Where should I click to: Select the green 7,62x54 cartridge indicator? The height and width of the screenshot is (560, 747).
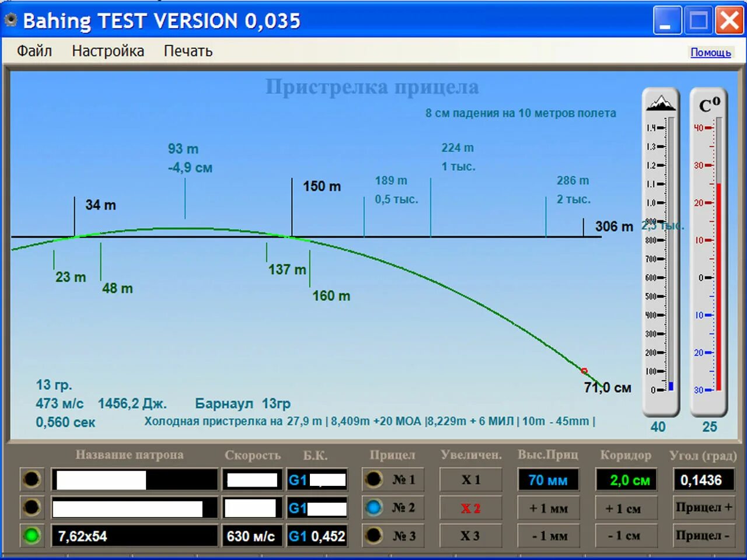(32, 535)
